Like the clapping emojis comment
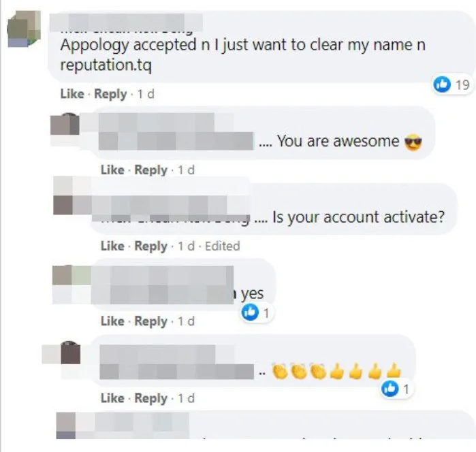This screenshot has height=452, width=476. [112, 398]
